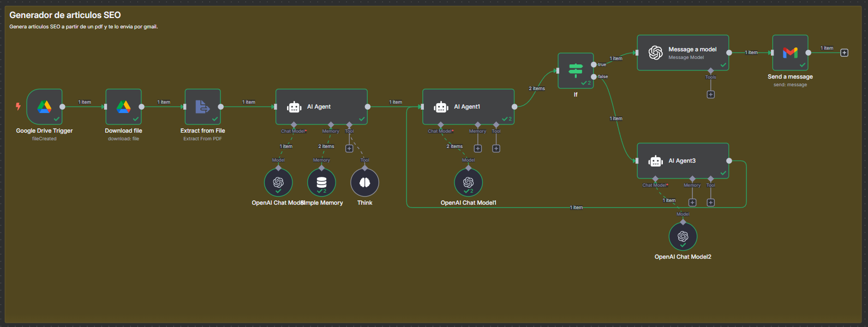Click the 2 items label before If node
The image size is (868, 327).
click(x=537, y=88)
